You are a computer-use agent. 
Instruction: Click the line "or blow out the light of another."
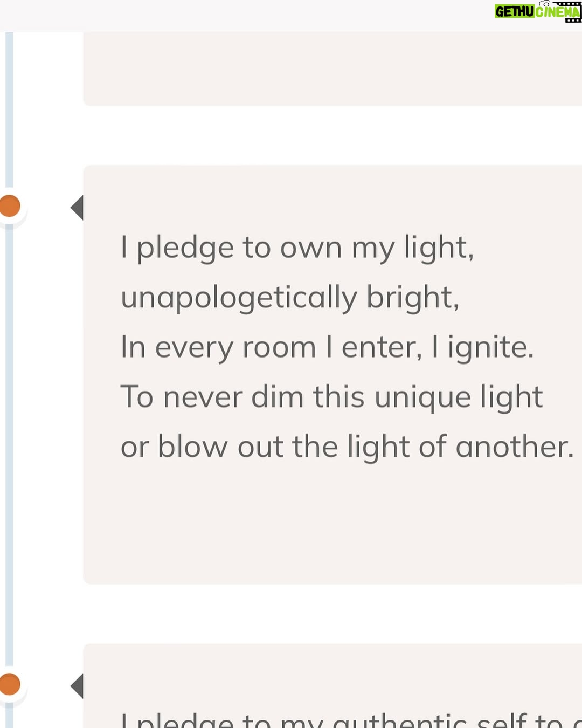tap(347, 447)
